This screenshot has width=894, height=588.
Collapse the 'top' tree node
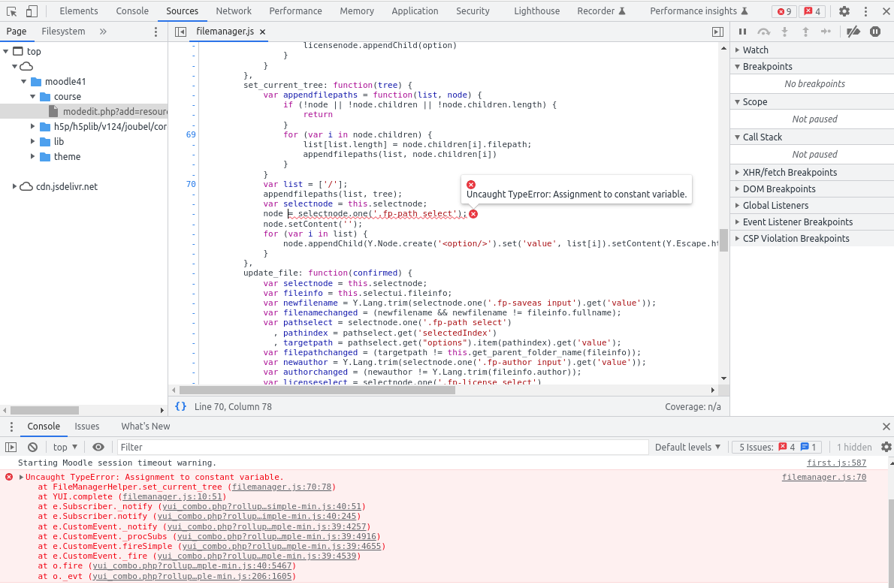pos(6,51)
